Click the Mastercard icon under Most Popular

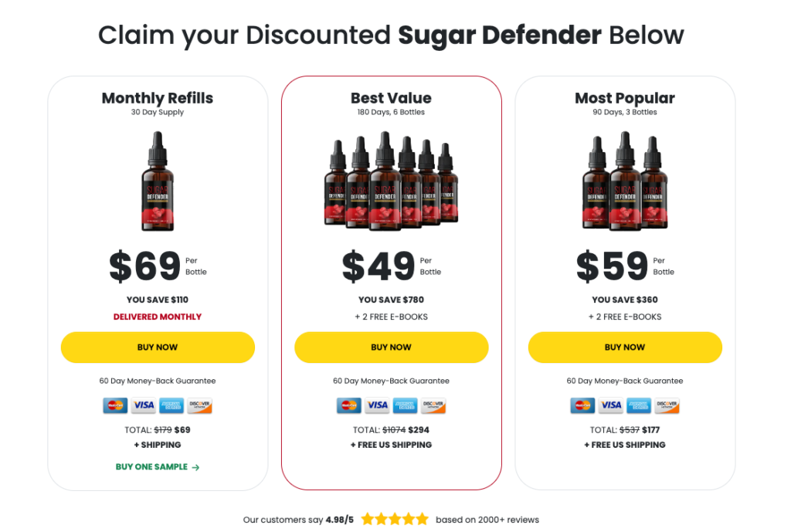[582, 405]
